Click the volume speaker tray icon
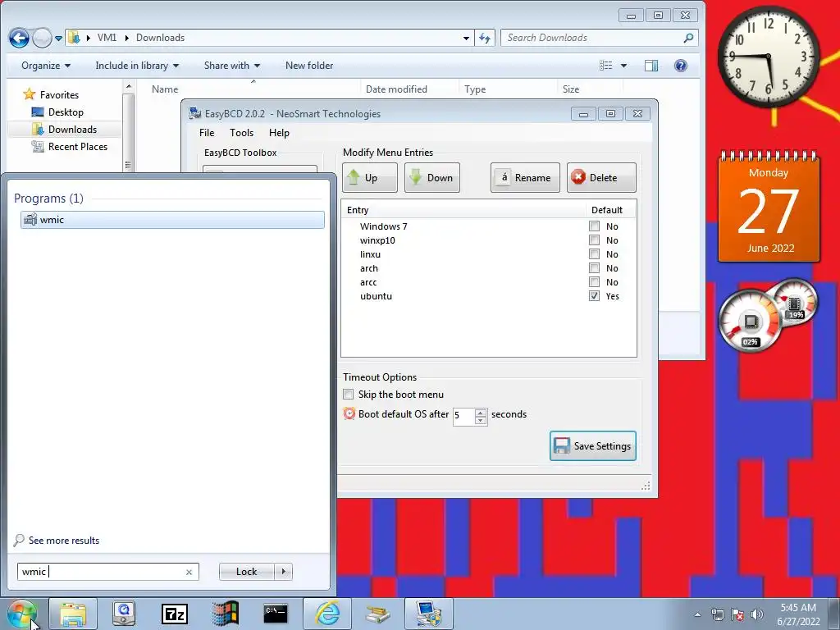The image size is (840, 630). tap(756, 614)
